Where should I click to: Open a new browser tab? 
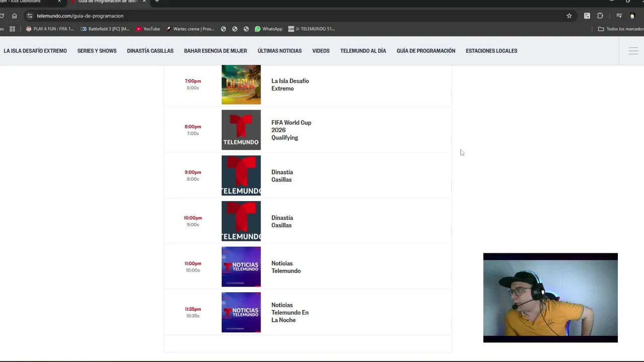coord(157,2)
